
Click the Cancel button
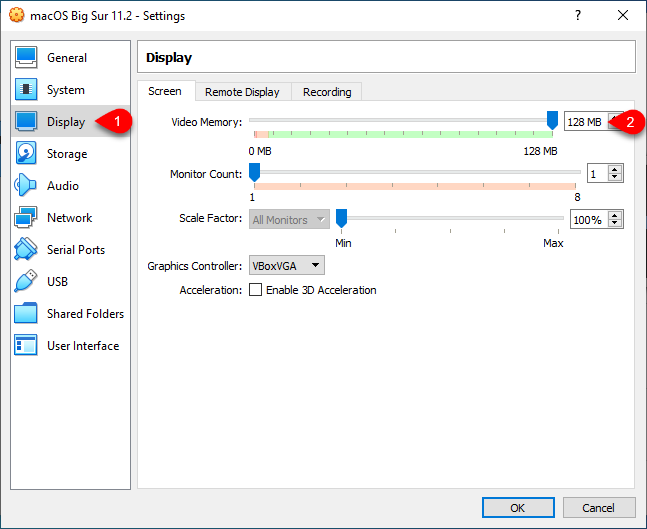click(x=599, y=508)
